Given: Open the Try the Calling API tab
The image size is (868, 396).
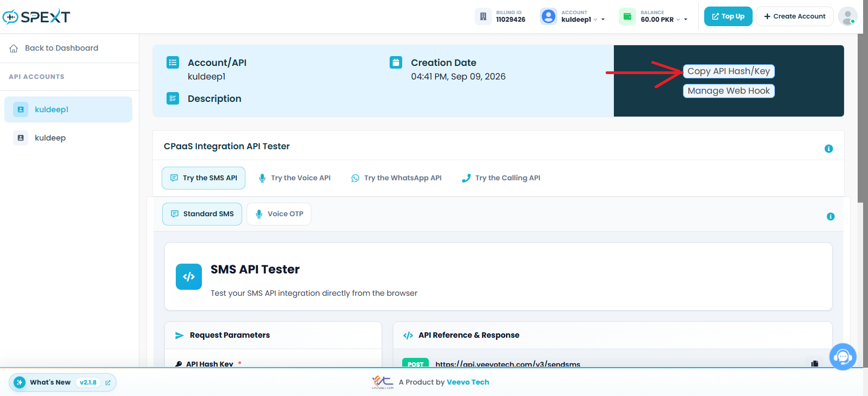Looking at the screenshot, I should [x=501, y=178].
